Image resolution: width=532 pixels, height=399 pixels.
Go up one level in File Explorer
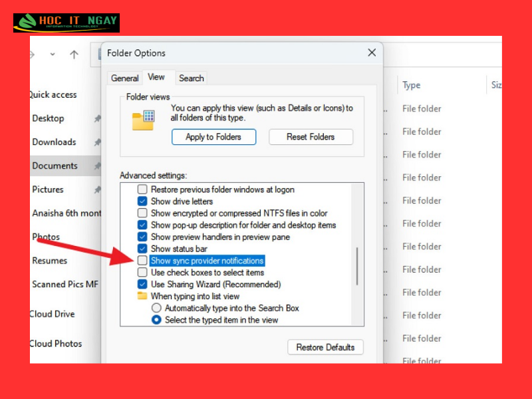pos(74,55)
